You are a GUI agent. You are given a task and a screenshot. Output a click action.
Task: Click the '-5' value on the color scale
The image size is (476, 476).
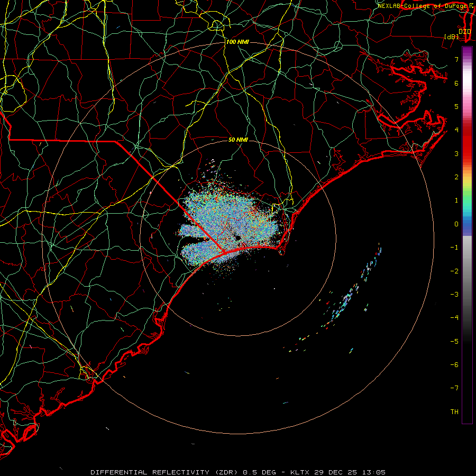pos(454,342)
